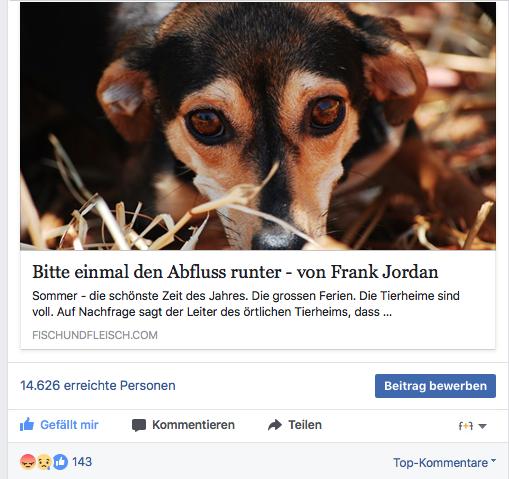Click the Kommentieren speech bubble icon

139,425
